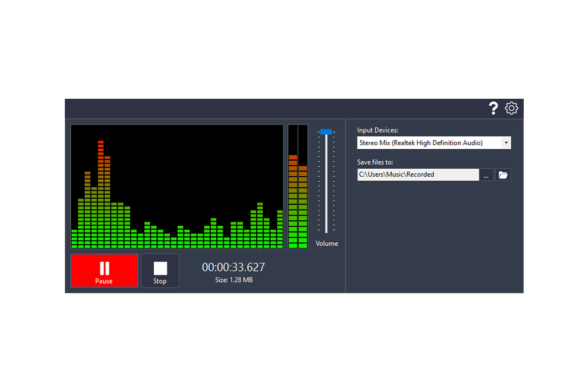Click the pause icon inside the red button
Image resolution: width=588 pixels, height=392 pixels.
[x=104, y=267]
